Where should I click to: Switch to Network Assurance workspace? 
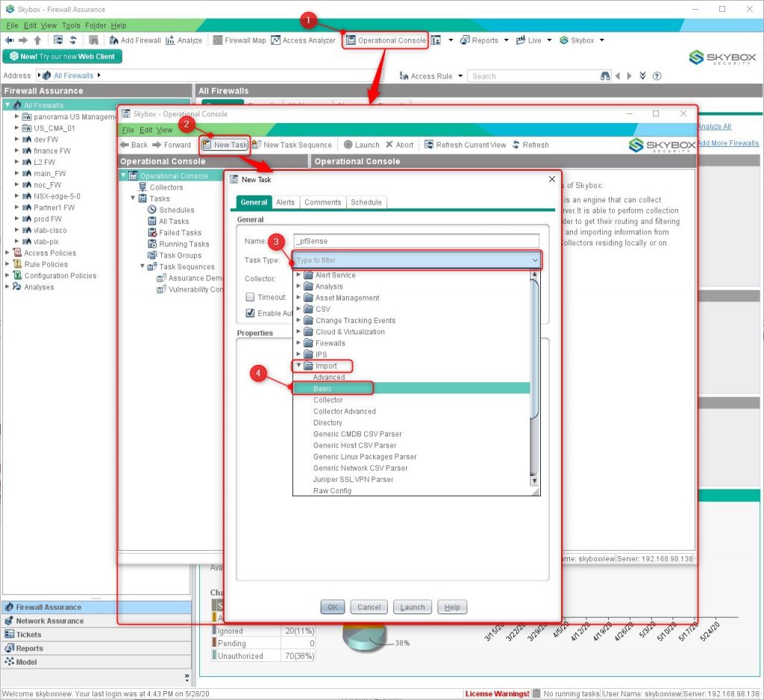point(97,621)
